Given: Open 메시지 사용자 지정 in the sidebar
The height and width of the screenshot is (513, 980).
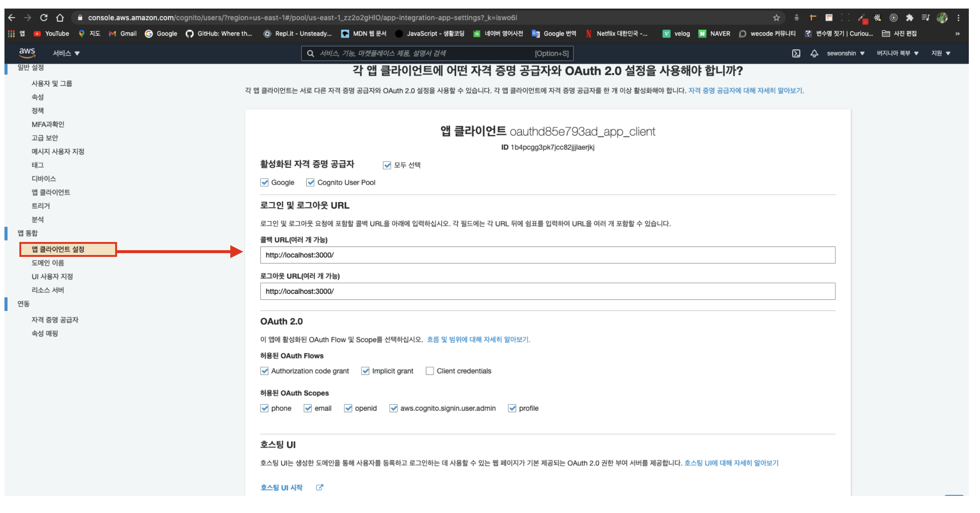Looking at the screenshot, I should 58,152.
